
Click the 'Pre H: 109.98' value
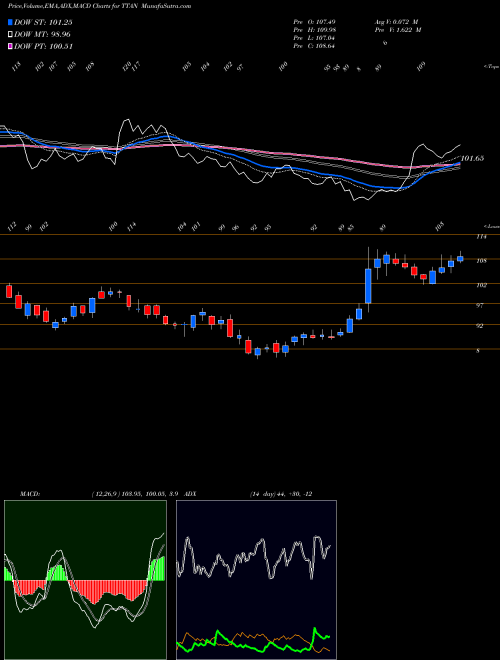click(314, 30)
